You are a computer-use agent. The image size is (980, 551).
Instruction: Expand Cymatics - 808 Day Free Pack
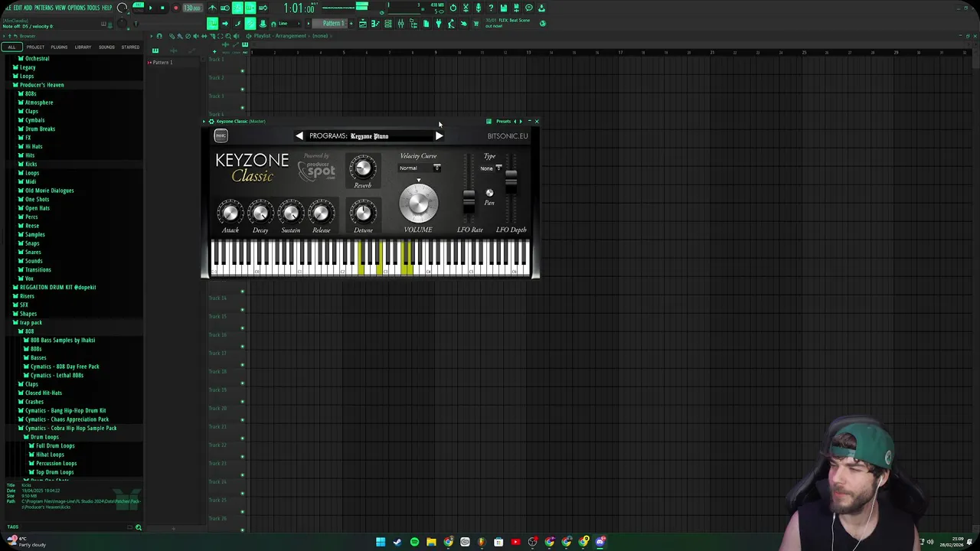tap(64, 367)
